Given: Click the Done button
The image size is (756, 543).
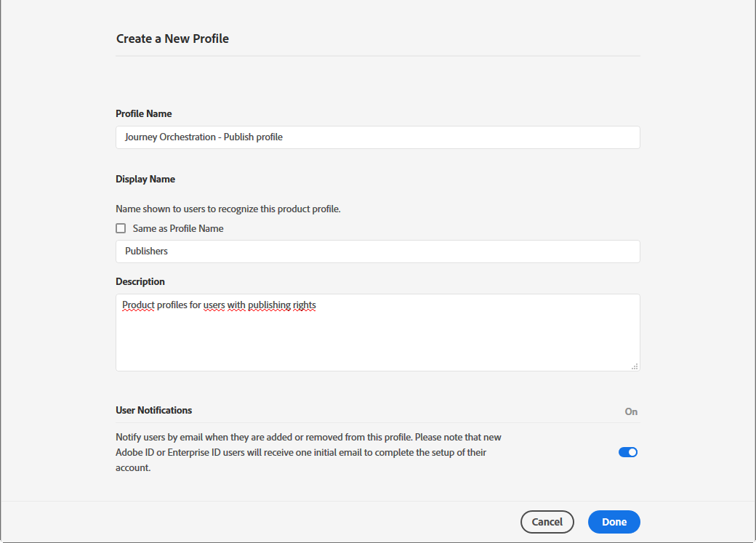Looking at the screenshot, I should pyautogui.click(x=614, y=522).
